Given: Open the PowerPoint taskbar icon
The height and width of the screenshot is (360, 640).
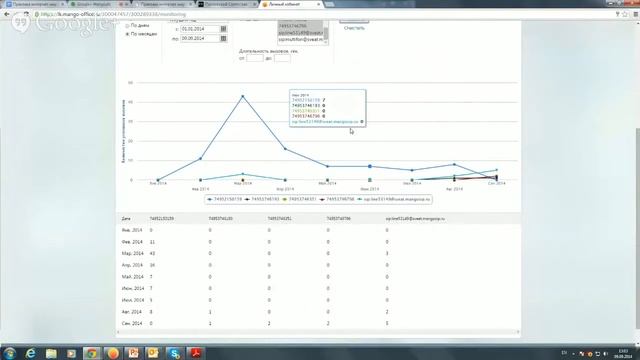Looking at the screenshot, I should tap(133, 353).
